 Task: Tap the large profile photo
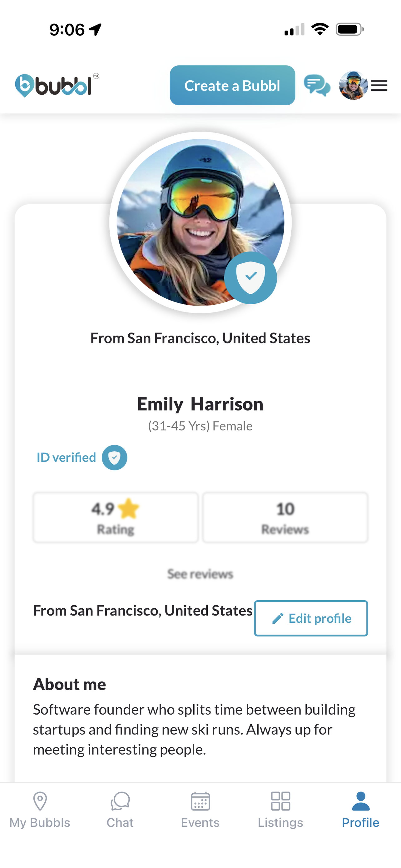tap(200, 222)
